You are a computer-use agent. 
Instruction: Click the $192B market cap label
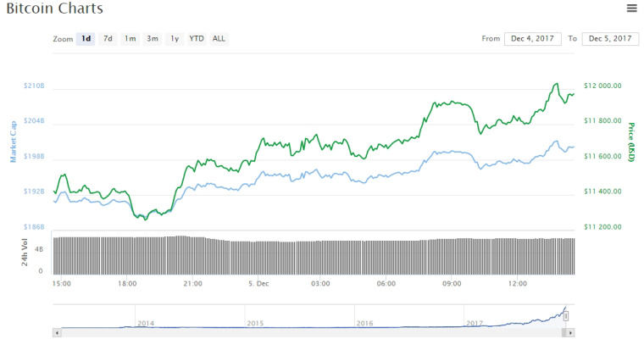(x=34, y=192)
